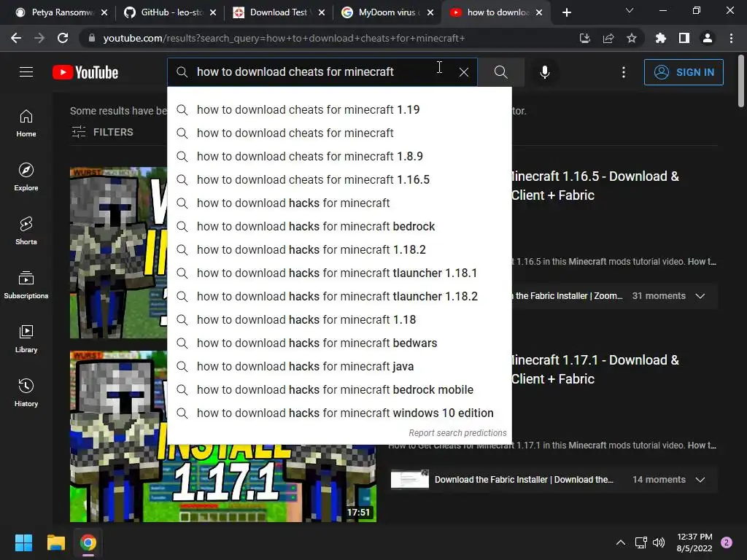
Task: Click the magnifier search button
Action: (500, 72)
